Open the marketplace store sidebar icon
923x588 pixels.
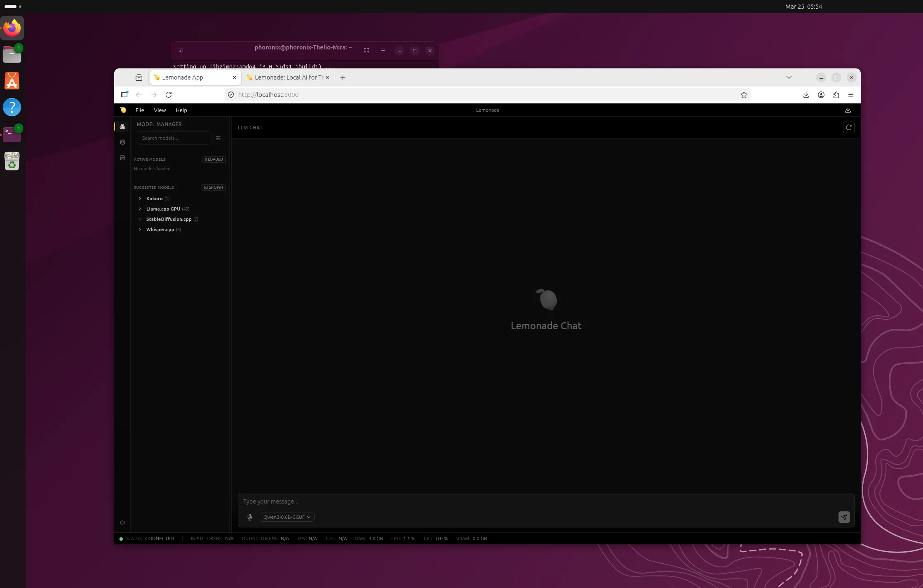122,158
